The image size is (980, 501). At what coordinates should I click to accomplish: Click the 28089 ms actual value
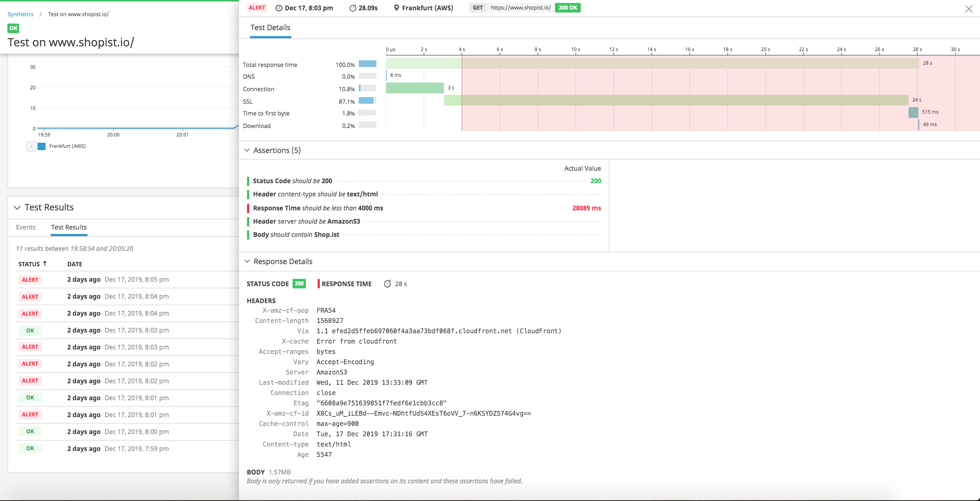(x=586, y=208)
